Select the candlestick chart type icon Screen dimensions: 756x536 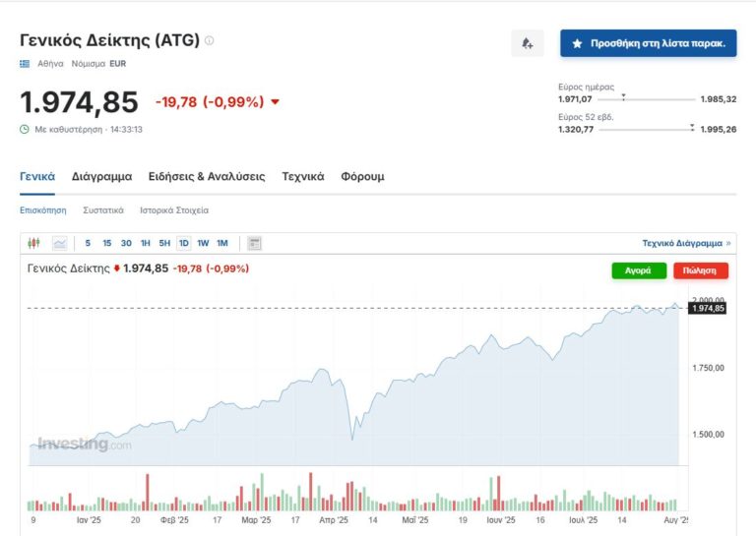pos(35,243)
